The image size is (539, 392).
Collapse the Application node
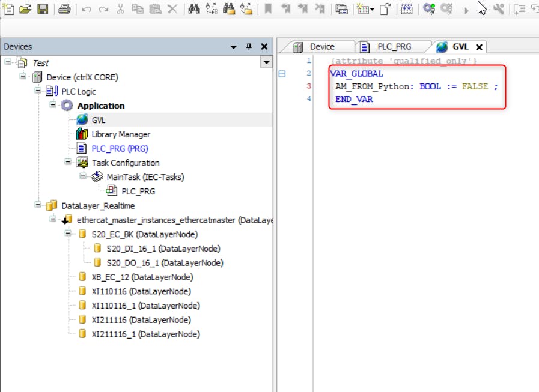coord(53,105)
